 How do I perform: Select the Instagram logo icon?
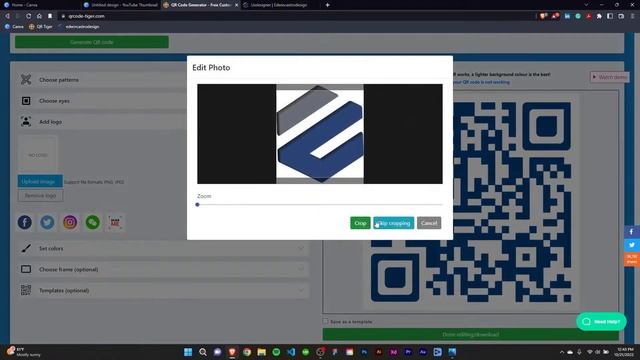coord(70,222)
